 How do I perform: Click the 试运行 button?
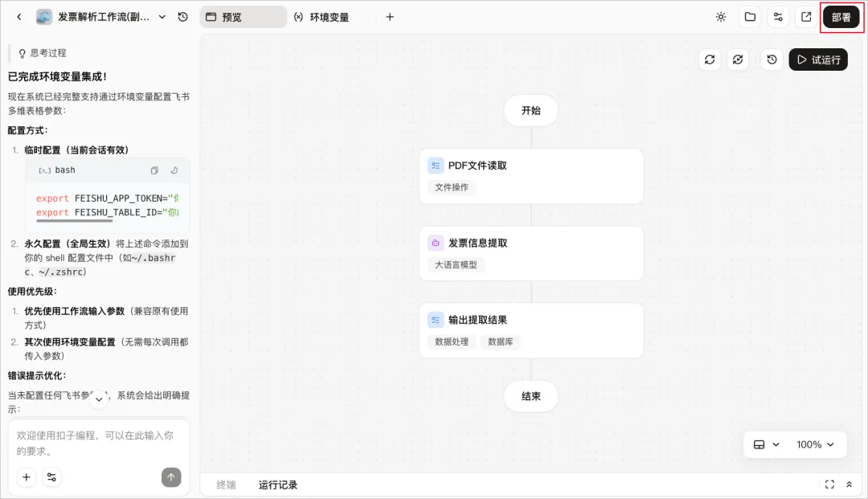818,59
